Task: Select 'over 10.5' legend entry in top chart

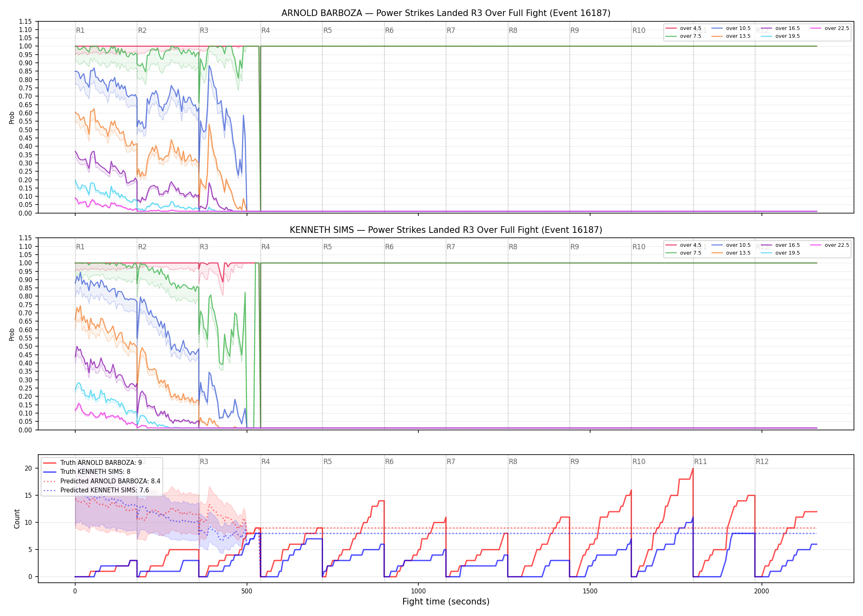Action: coord(731,28)
